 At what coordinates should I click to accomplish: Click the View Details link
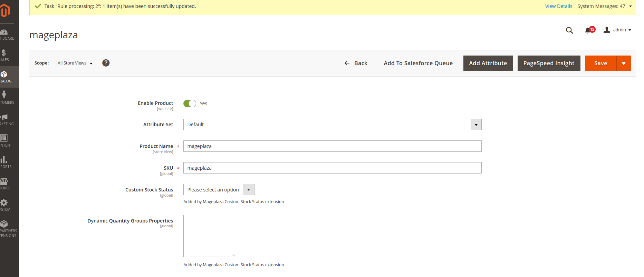[x=558, y=6]
